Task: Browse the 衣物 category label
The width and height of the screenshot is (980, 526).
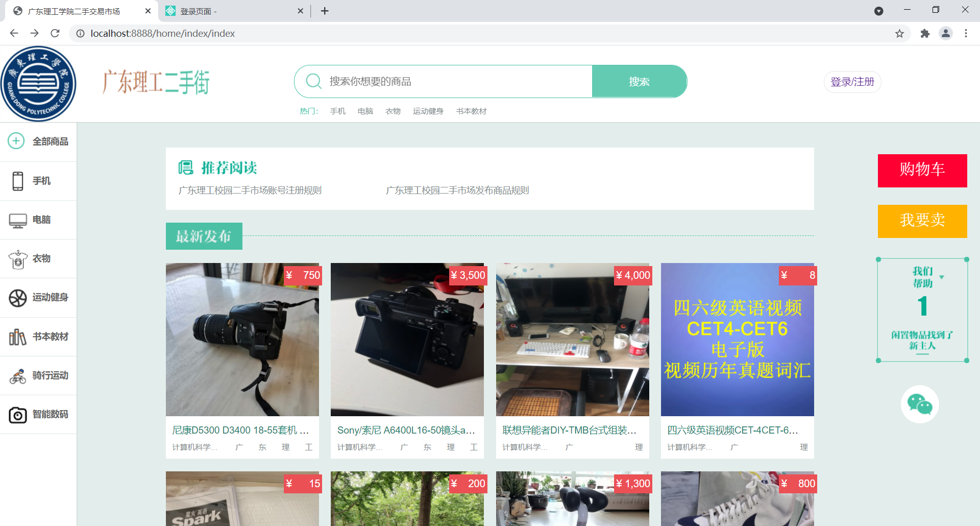Action: pyautogui.click(x=41, y=258)
